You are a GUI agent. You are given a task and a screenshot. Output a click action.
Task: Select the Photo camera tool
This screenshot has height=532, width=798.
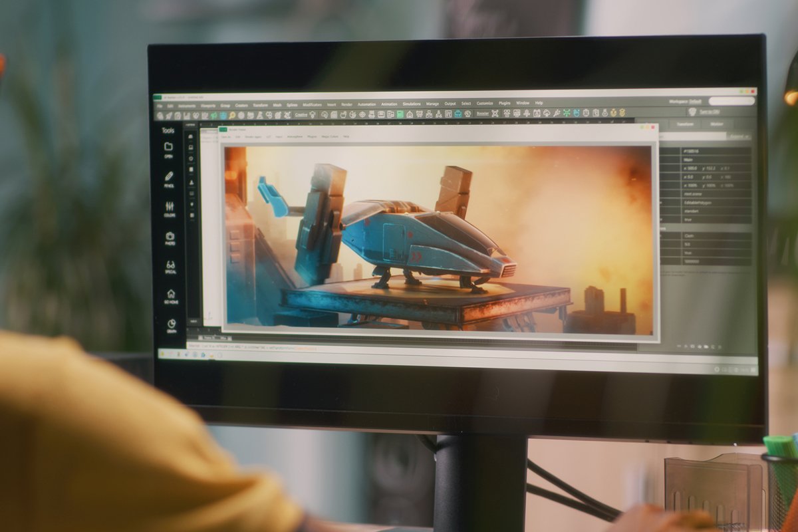point(170,239)
